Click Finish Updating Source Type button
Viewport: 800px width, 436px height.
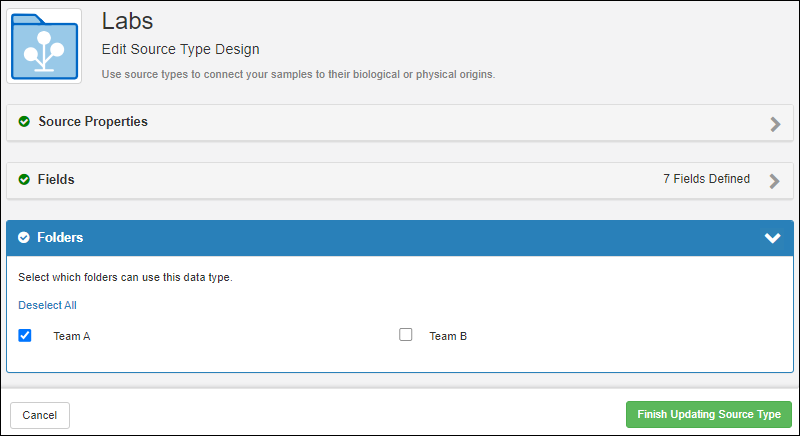coord(708,414)
